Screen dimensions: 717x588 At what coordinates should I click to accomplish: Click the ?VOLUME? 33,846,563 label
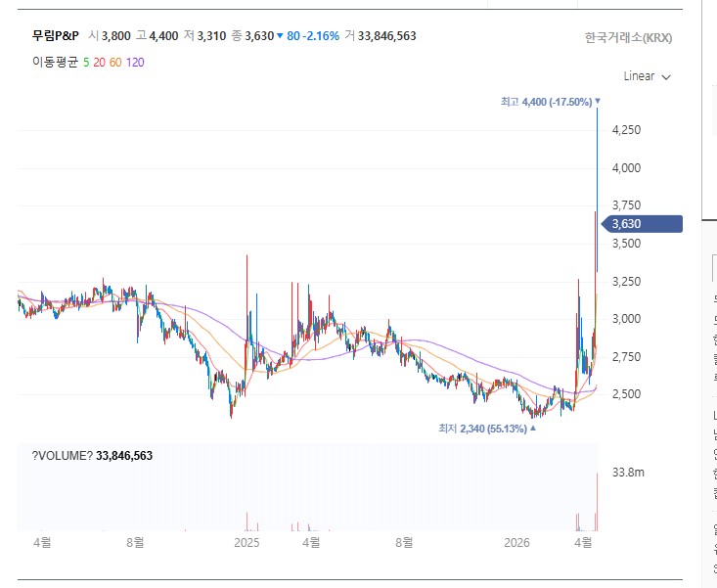tap(92, 455)
